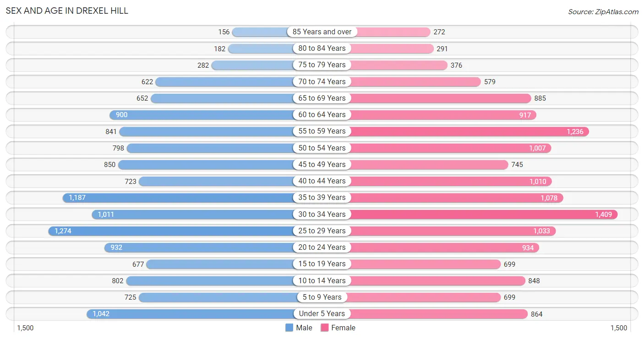The height and width of the screenshot is (339, 644).
Task: Click the chart title Sex and Age in Drexel Hill
Action: [67, 11]
